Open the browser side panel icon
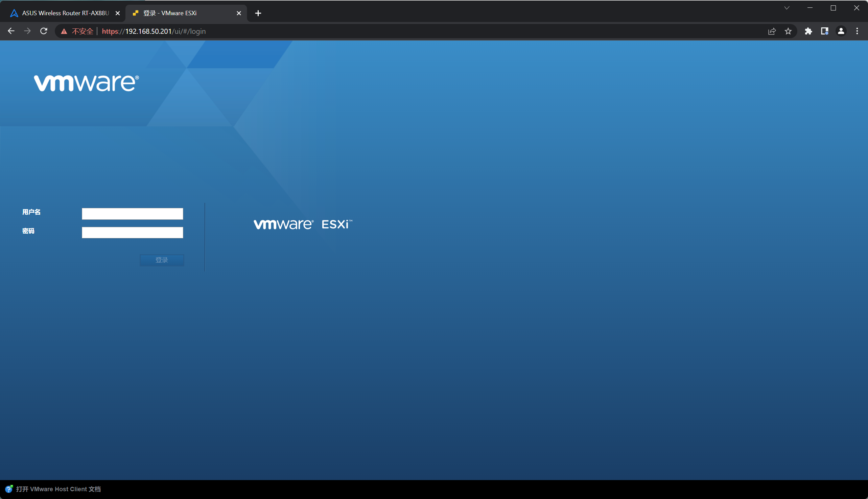The width and height of the screenshot is (868, 499). coord(824,31)
